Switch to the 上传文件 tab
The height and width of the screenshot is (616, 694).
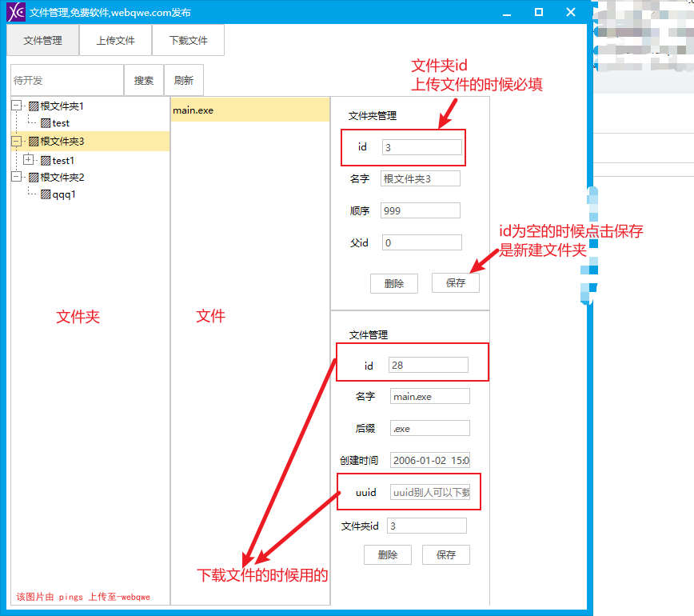click(x=116, y=40)
